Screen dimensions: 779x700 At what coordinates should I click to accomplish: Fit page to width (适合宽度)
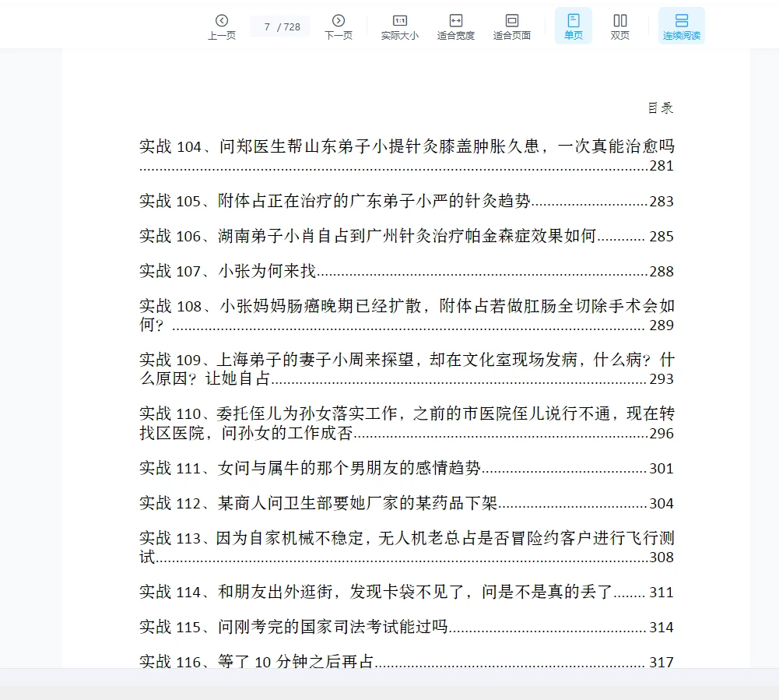pos(455,26)
